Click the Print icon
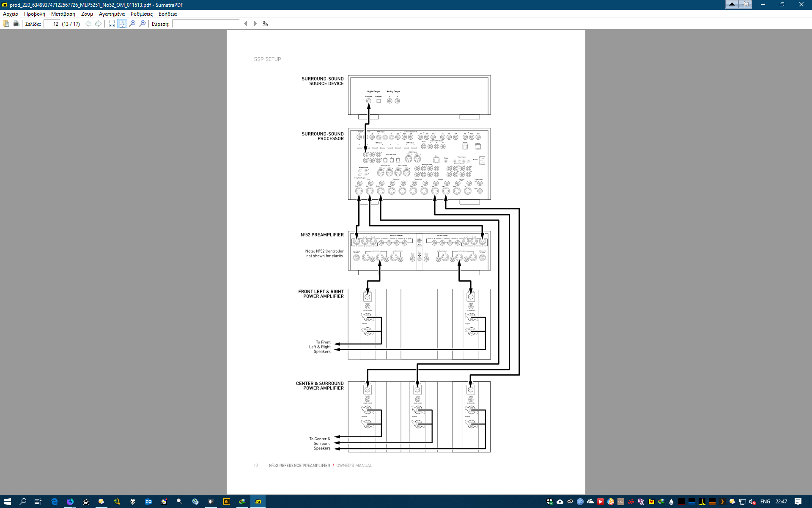Image resolution: width=812 pixels, height=508 pixels. [x=16, y=24]
